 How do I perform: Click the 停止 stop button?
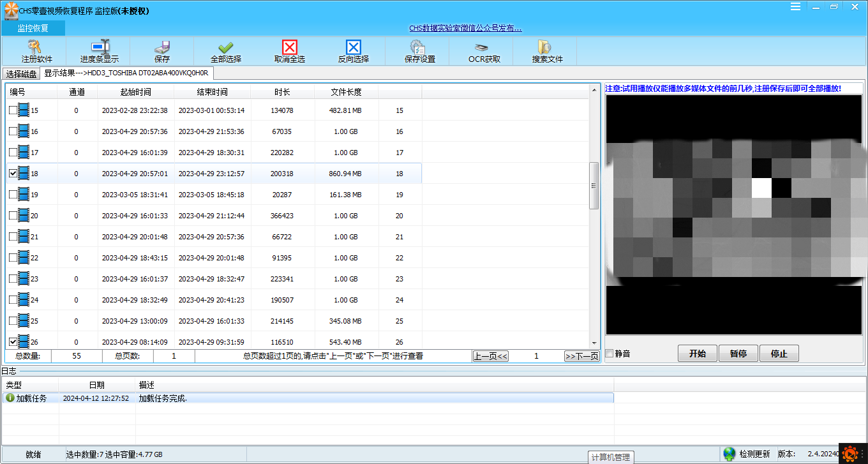pyautogui.click(x=779, y=354)
